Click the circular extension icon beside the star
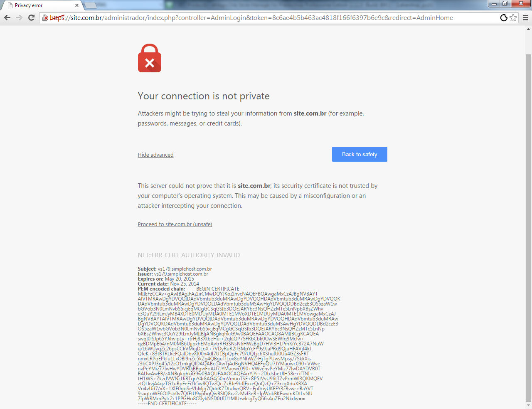This screenshot has width=532, height=409. click(504, 17)
